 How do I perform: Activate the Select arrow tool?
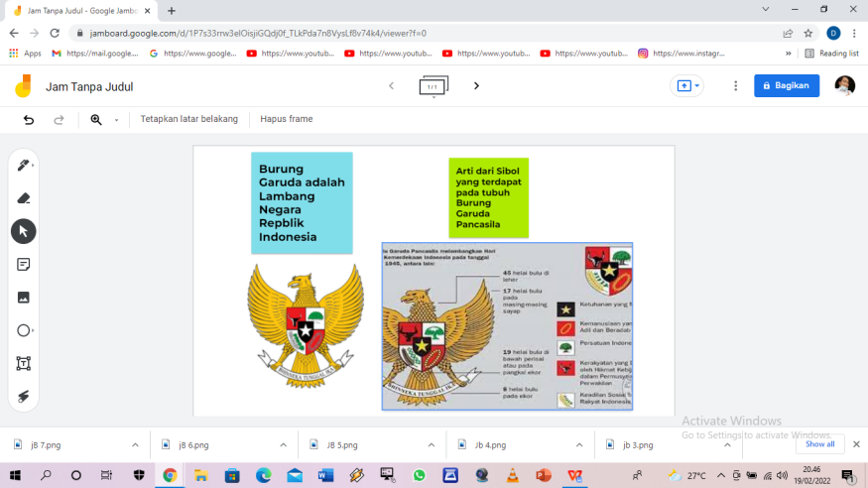pos(23,231)
